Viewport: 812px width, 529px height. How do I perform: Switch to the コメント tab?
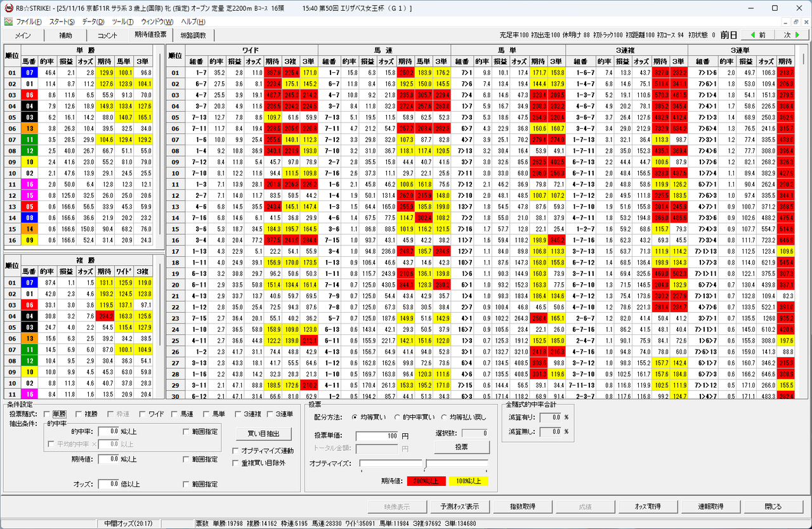[x=108, y=36]
